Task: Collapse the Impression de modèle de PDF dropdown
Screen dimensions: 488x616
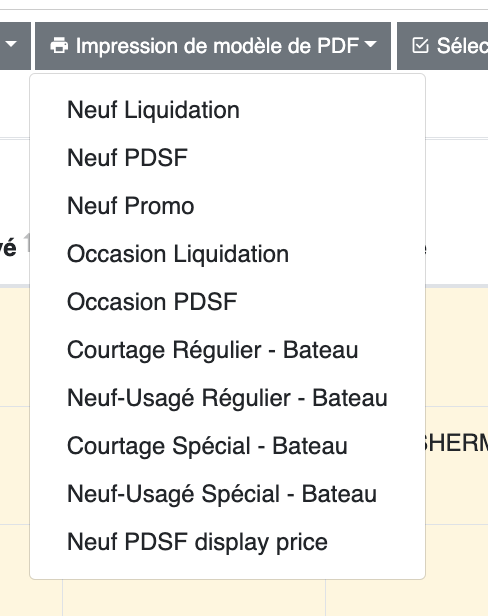Action: [x=213, y=46]
